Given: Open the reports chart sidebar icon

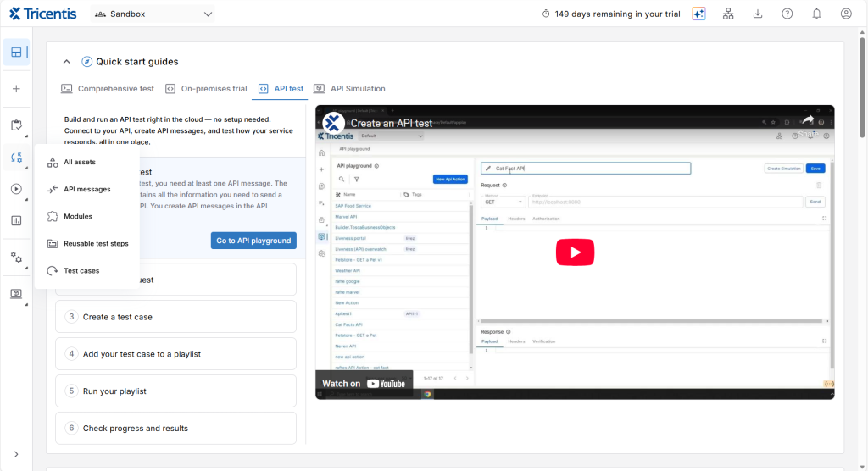Looking at the screenshot, I should pyautogui.click(x=17, y=220).
